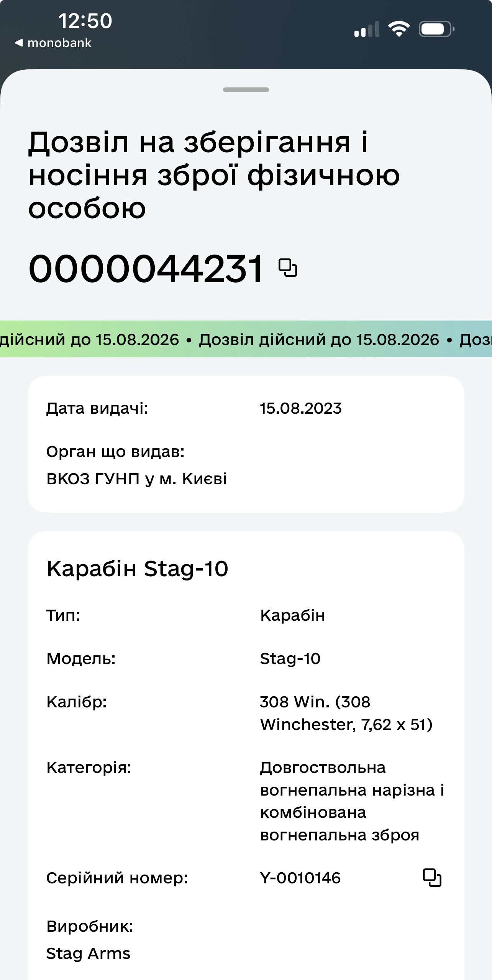Screen dimensions: 492x980
Task: Return to the monobank app
Action: [x=53, y=43]
